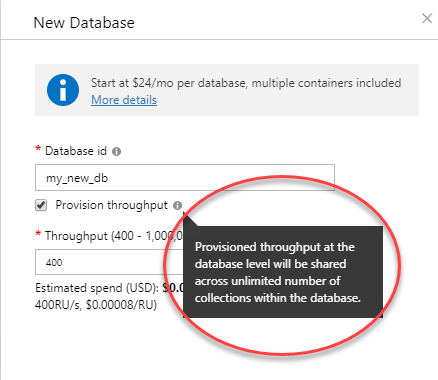Click the Throughput (400 - 1,000,0… label
The height and width of the screenshot is (380, 438).
click(114, 236)
